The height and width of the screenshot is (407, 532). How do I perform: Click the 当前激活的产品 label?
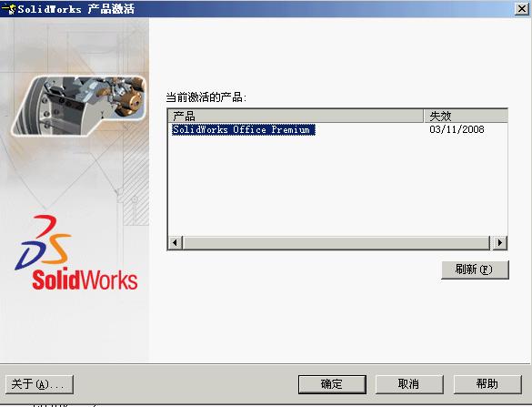pos(206,97)
